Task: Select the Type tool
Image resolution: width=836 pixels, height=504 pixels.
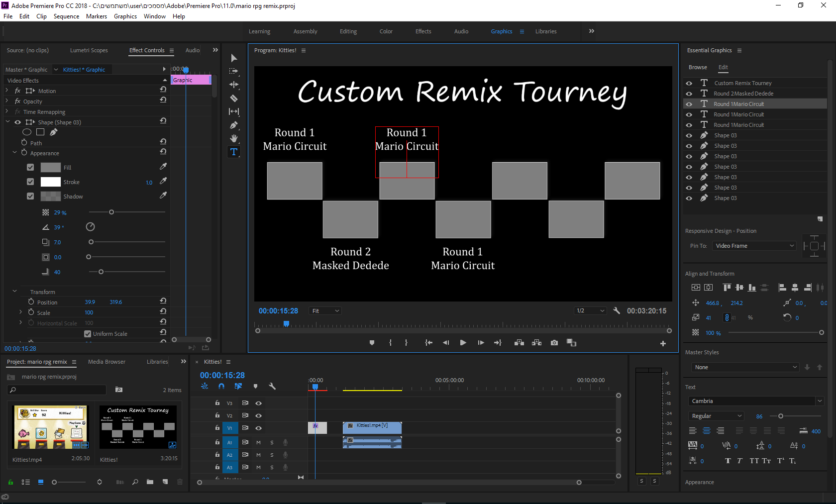Action: coord(234,152)
